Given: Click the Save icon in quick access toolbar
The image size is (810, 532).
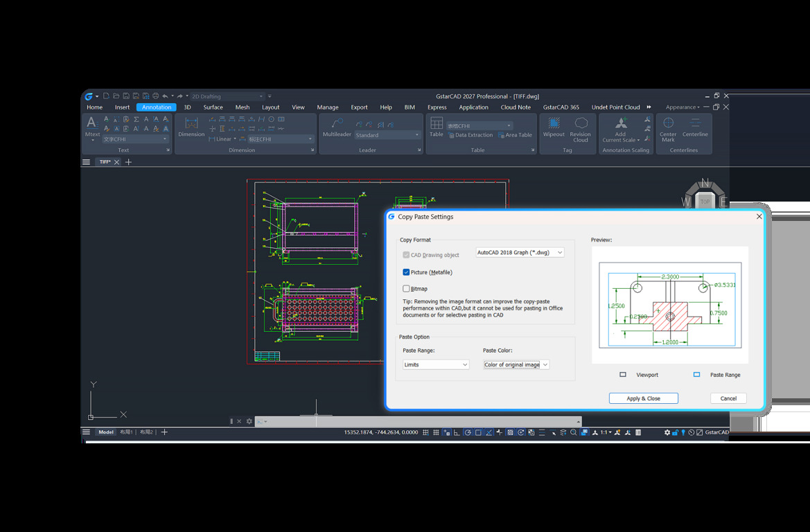Looking at the screenshot, I should (125, 96).
